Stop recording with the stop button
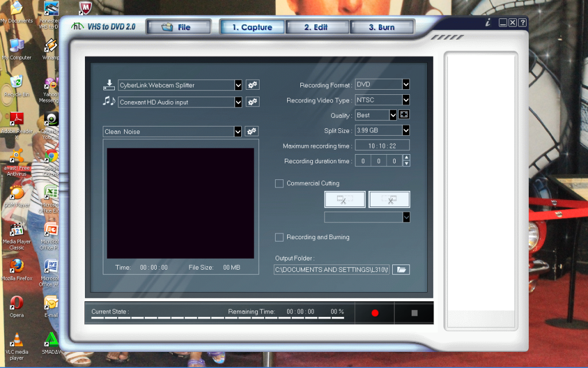The width and height of the screenshot is (588, 368). pos(415,313)
